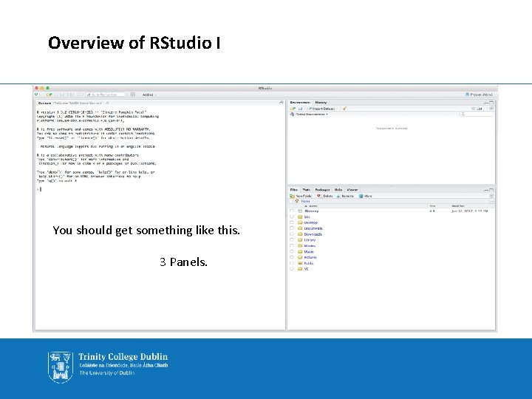This screenshot has width=532, height=399.
Task: Open the Documents folder link
Action: [x=313, y=228]
